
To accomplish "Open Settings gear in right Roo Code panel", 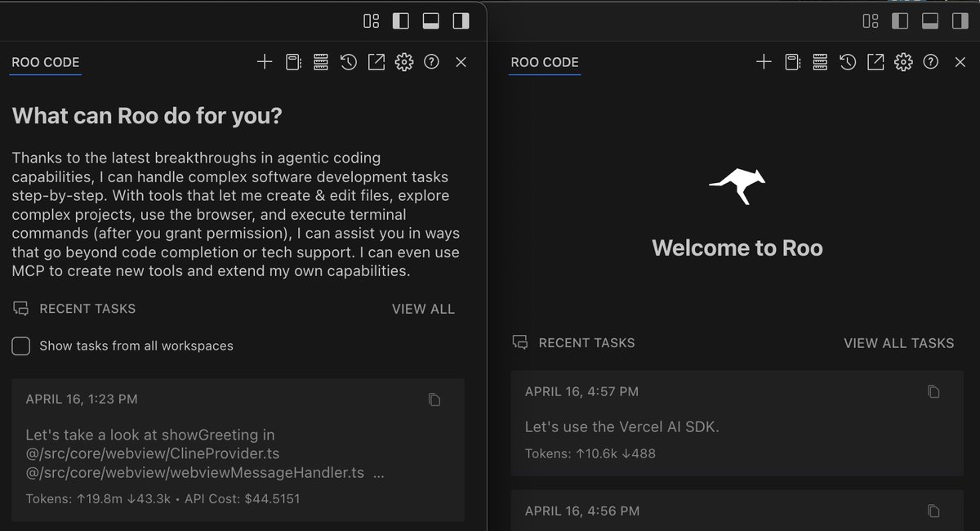I will [x=903, y=62].
